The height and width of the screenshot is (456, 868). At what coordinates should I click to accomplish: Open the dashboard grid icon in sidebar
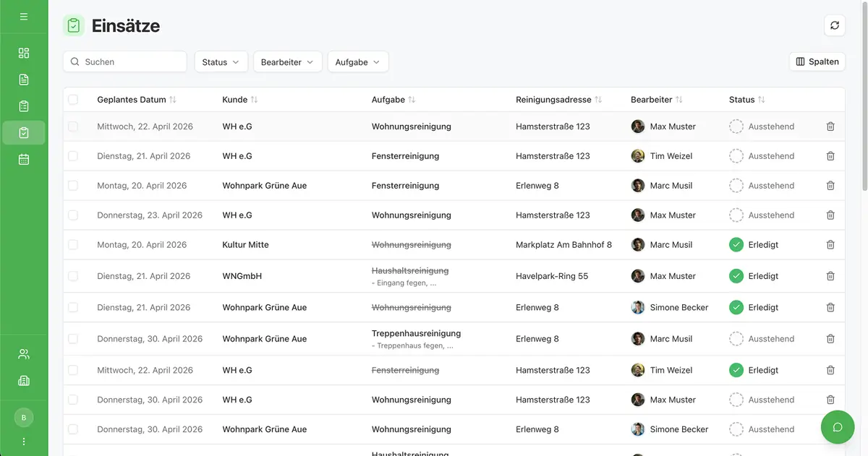tap(23, 53)
